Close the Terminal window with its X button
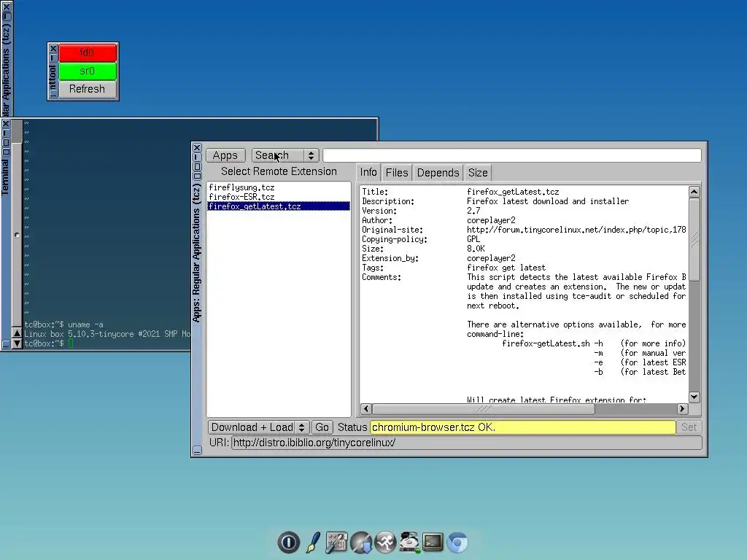747x560 pixels. [6, 124]
